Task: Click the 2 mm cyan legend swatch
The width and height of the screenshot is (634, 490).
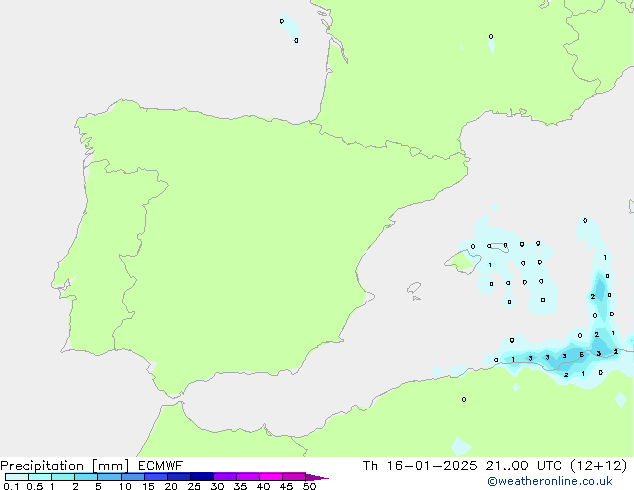Action: pos(86,477)
